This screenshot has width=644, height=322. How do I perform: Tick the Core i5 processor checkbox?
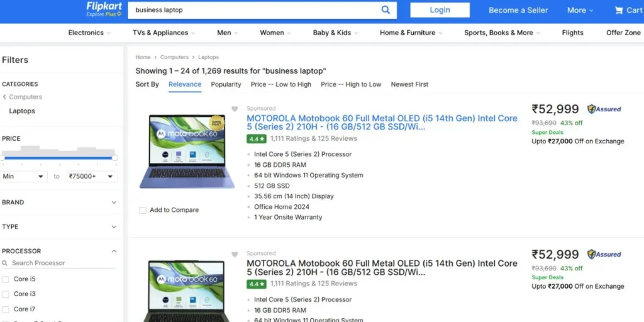6,279
